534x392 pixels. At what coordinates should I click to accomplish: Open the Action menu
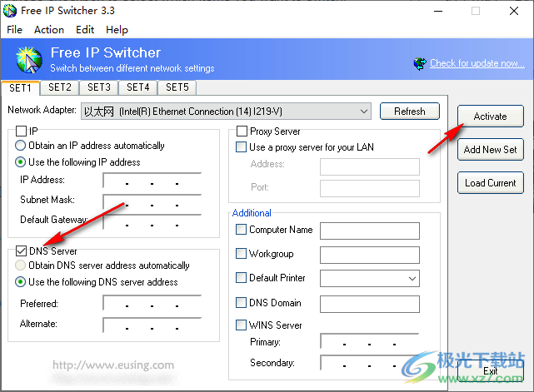pos(49,30)
